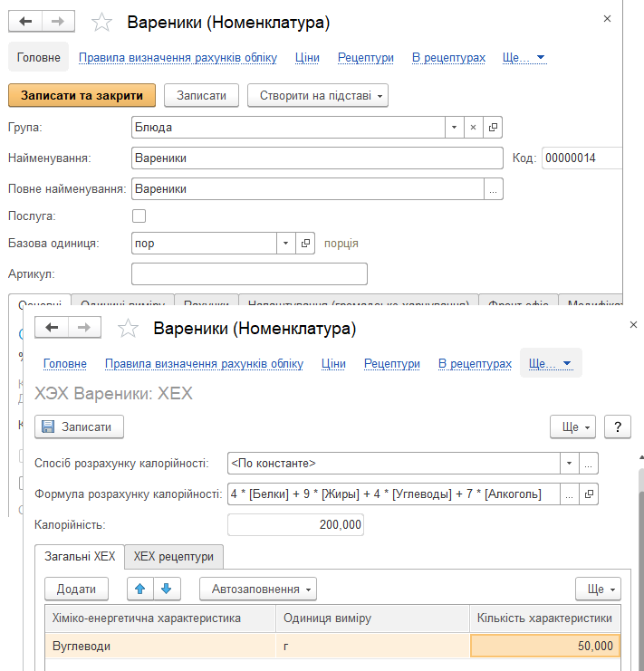The height and width of the screenshot is (671, 644).
Task: Click the Додати button
Action: [76, 589]
